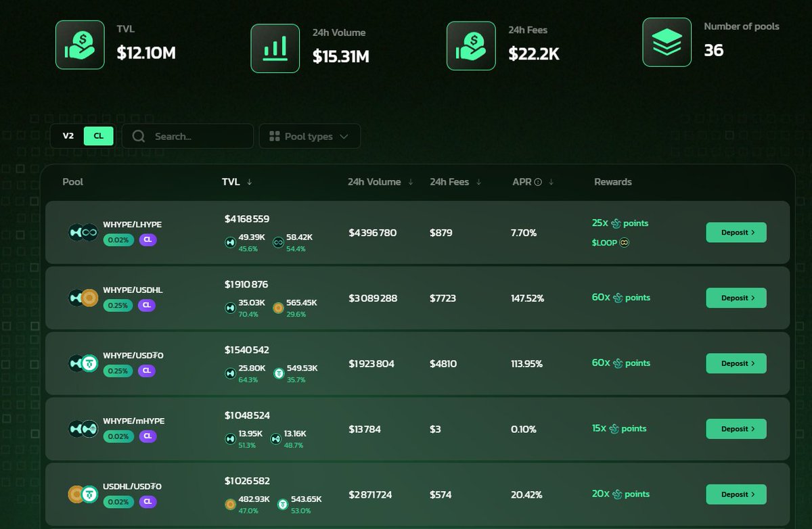Open the Pool types dropdown
The height and width of the screenshot is (529, 812).
[x=310, y=136]
